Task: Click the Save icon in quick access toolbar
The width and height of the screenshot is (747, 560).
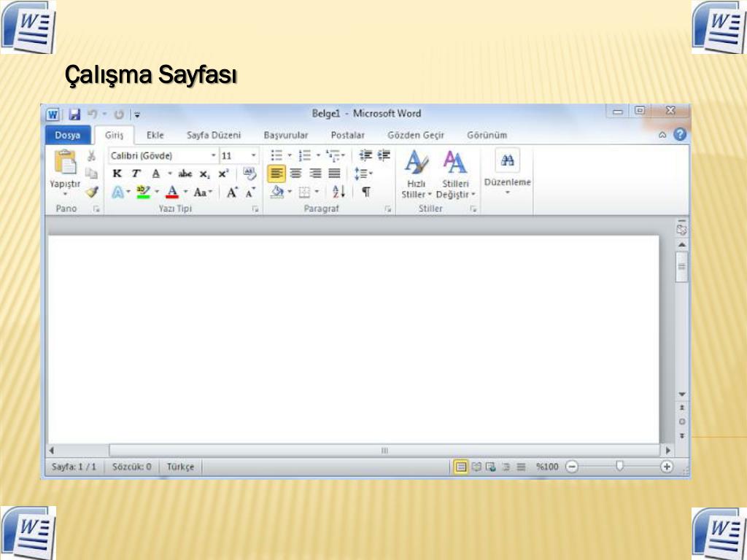Action: pos(74,114)
